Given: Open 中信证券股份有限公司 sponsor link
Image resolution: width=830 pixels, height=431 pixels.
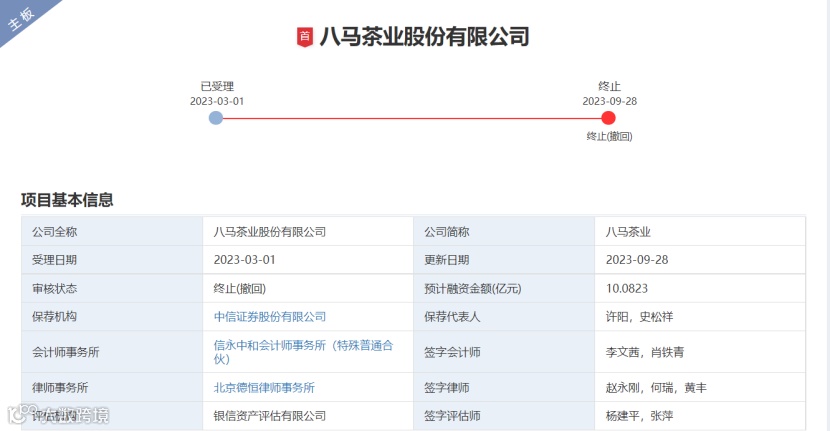Looking at the screenshot, I should tap(269, 317).
